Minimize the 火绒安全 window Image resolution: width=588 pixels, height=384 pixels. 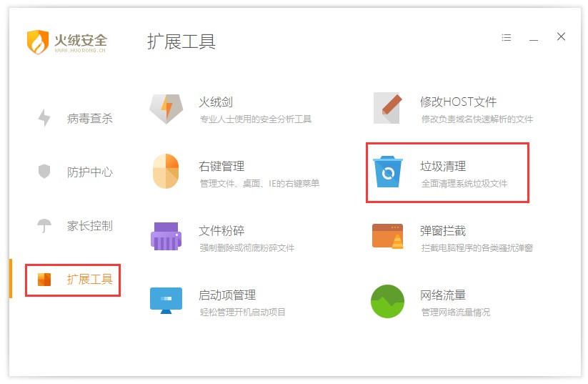pos(534,39)
